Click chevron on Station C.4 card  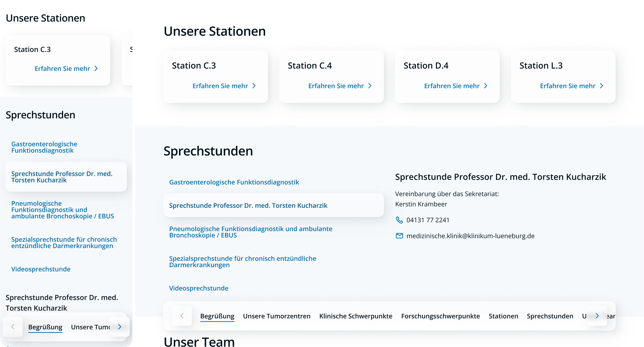click(x=370, y=86)
